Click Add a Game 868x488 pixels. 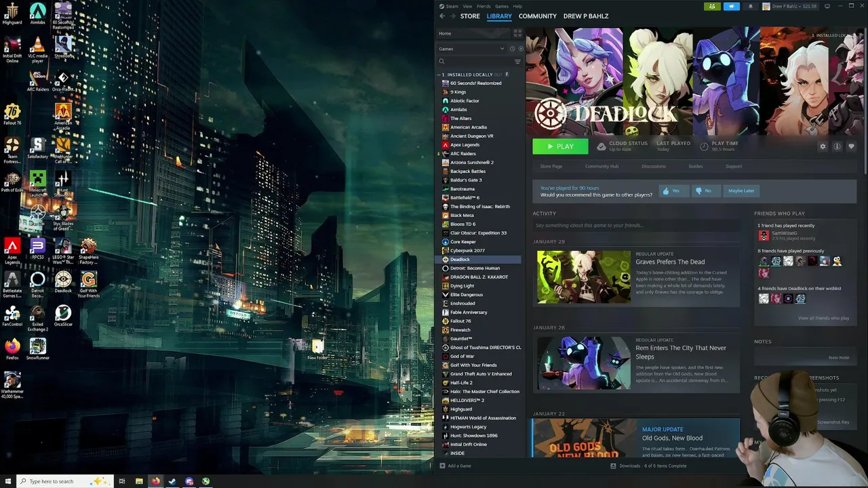pyautogui.click(x=455, y=466)
